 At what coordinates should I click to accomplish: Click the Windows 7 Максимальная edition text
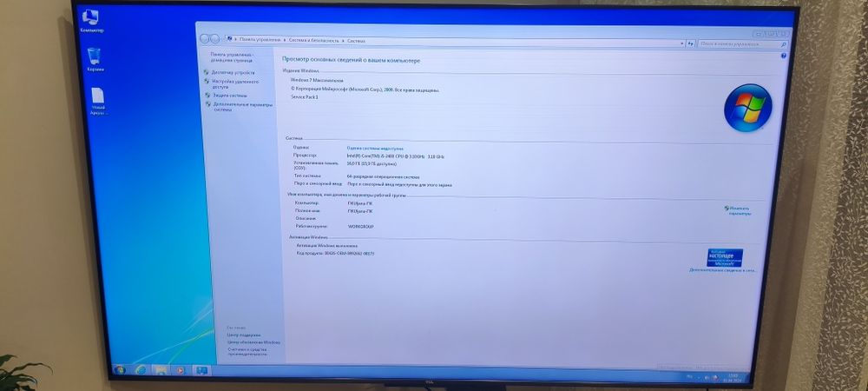tap(317, 80)
